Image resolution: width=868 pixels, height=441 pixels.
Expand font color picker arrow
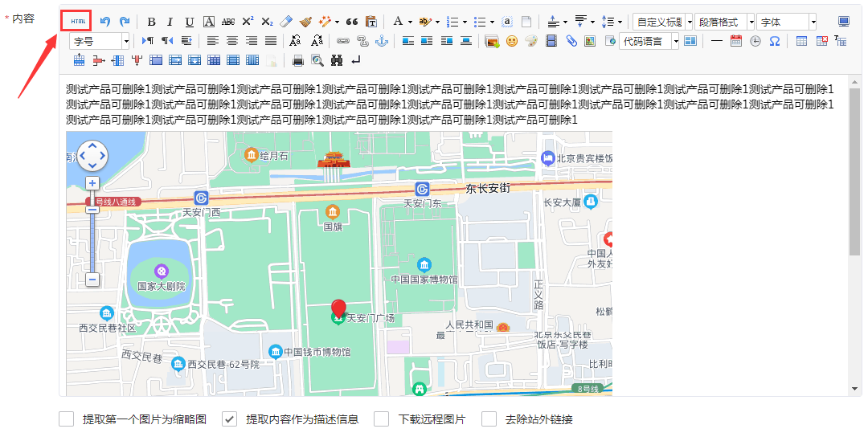(410, 22)
